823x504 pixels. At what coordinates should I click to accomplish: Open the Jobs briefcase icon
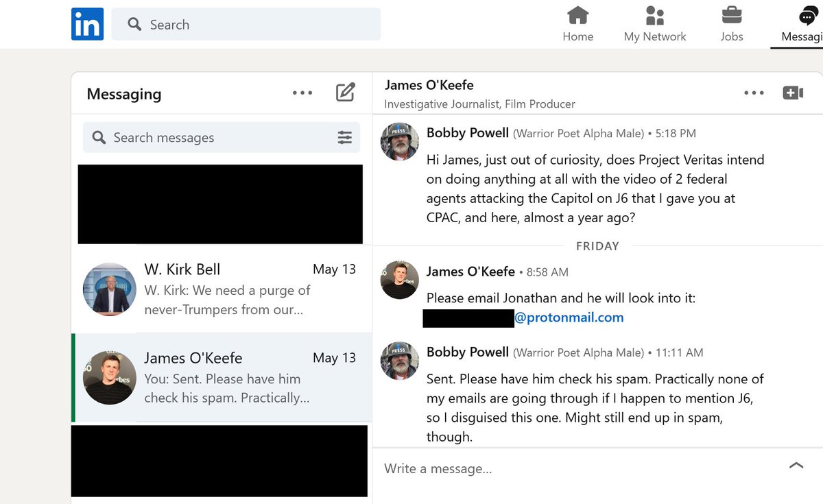731,16
